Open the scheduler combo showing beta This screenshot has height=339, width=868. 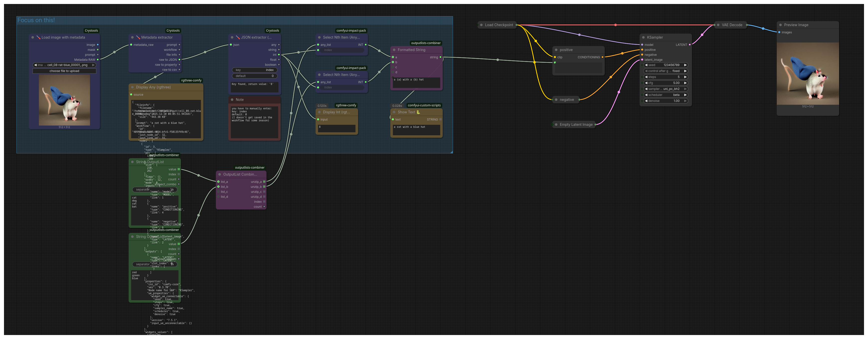666,95
